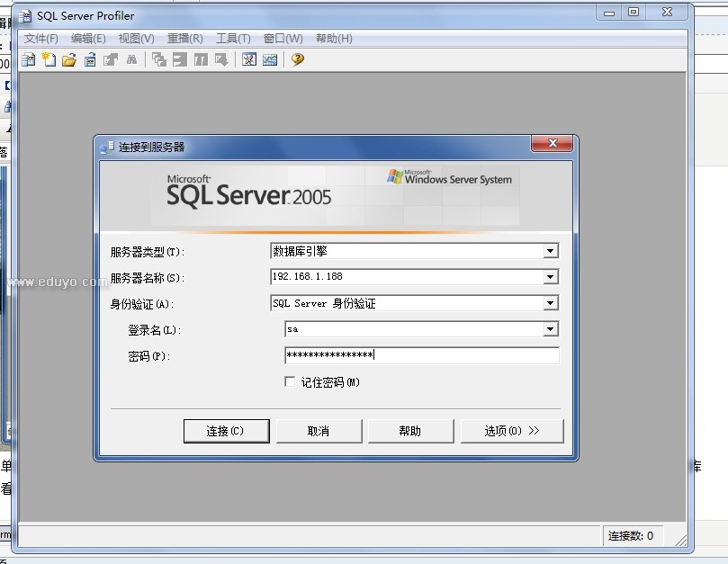This screenshot has width=728, height=564.
Task: Open a trace file via folder icon
Action: pyautogui.click(x=68, y=60)
